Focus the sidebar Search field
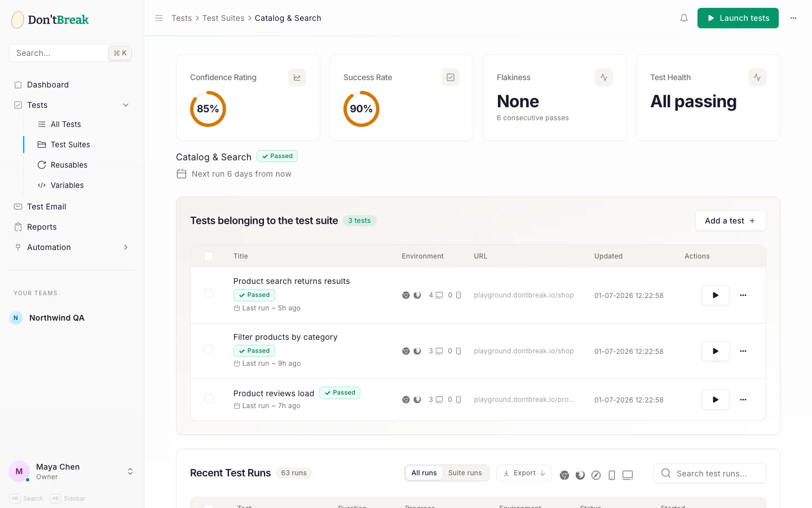This screenshot has width=812, height=508. [72, 53]
